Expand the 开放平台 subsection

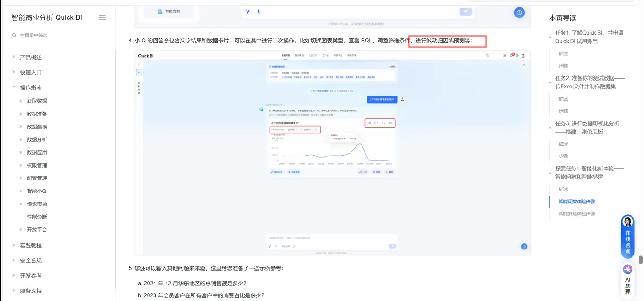[21, 229]
